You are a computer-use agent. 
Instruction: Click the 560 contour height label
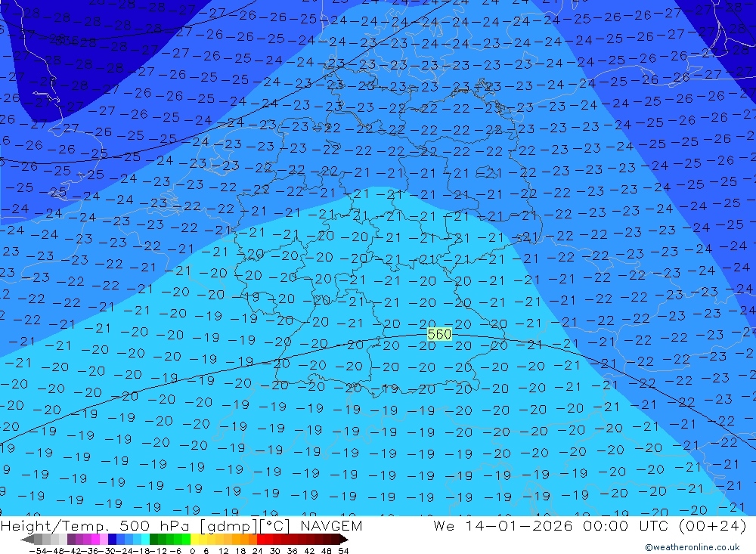click(439, 334)
